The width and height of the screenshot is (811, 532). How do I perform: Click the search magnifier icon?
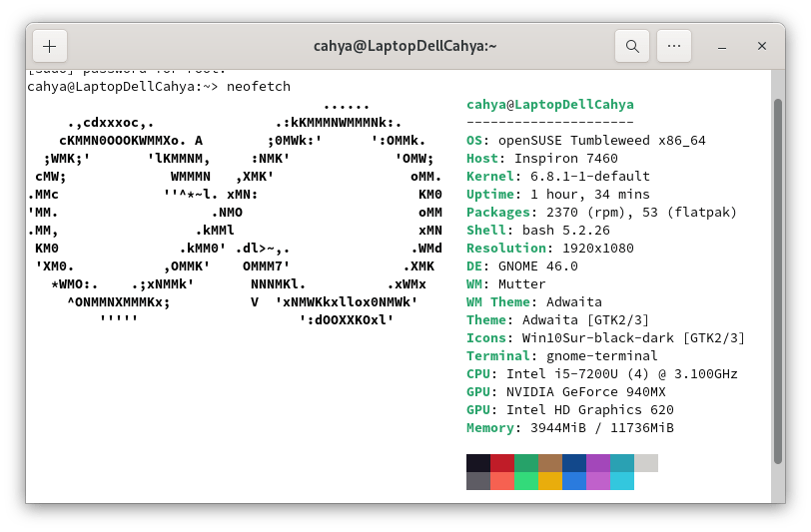pyautogui.click(x=631, y=46)
